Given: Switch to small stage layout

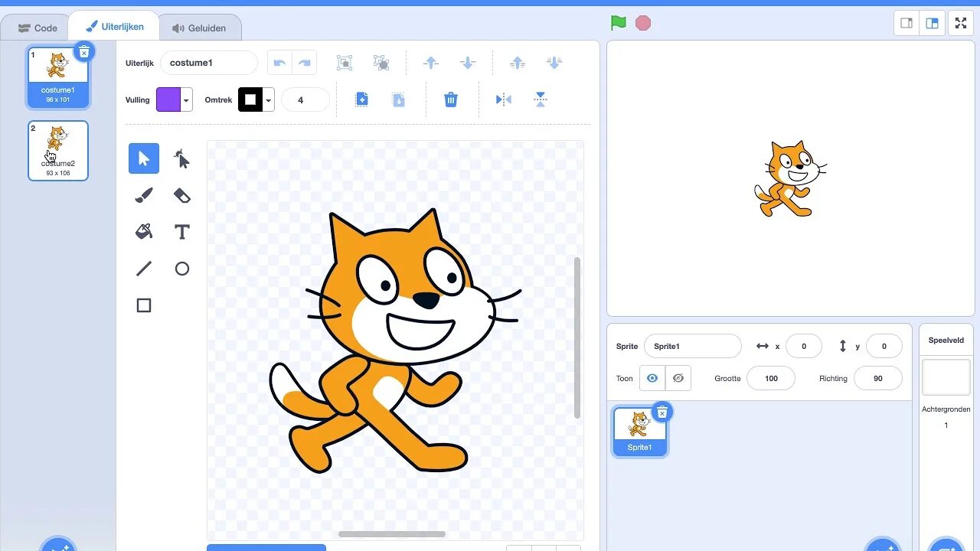Looking at the screenshot, I should pos(906,23).
